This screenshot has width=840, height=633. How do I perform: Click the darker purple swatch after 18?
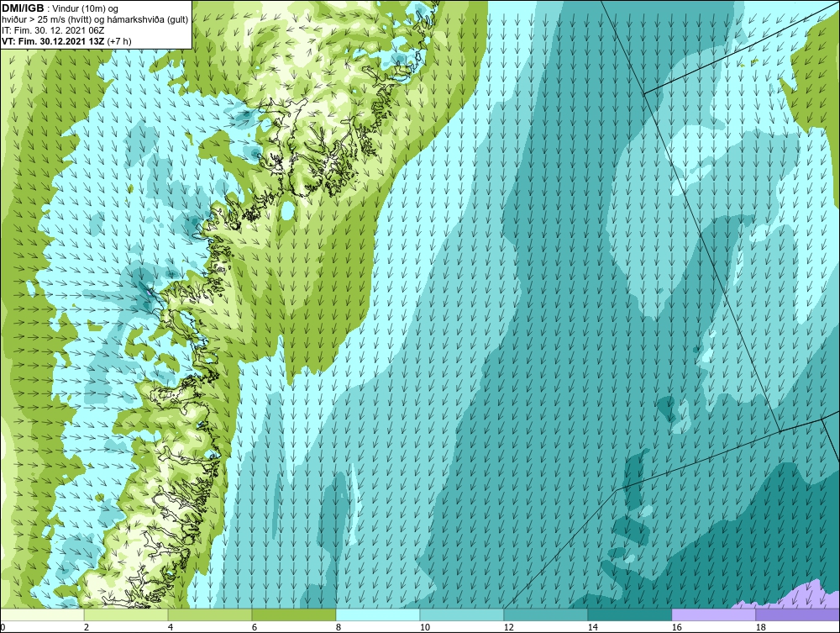[797, 615]
